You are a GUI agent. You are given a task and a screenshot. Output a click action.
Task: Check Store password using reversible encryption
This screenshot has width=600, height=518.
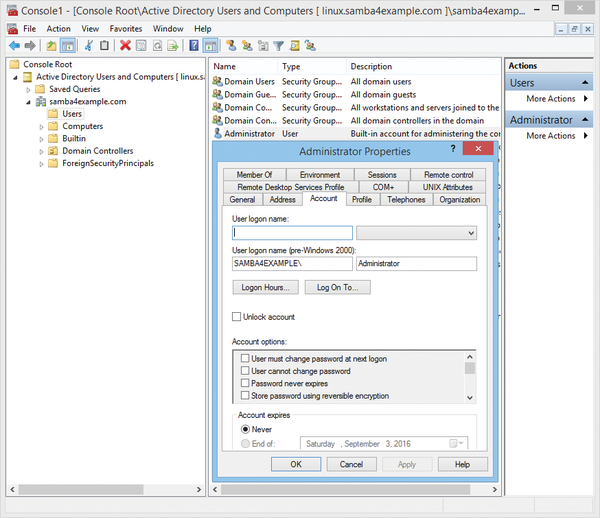coord(245,395)
